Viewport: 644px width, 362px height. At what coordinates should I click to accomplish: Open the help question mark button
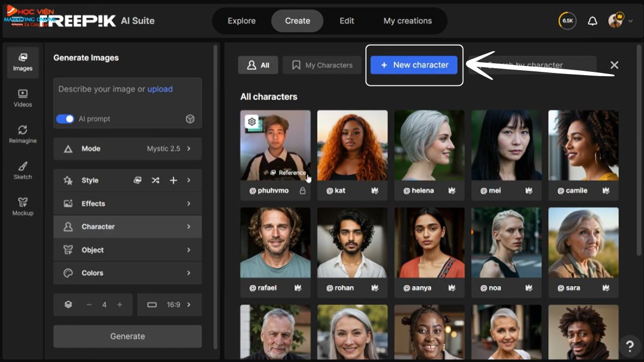pyautogui.click(x=630, y=346)
